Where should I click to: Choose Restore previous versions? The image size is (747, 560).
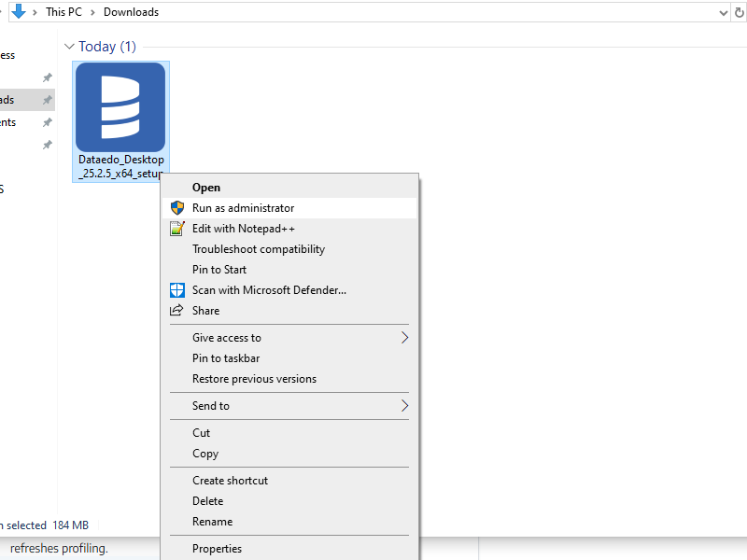(x=289, y=379)
